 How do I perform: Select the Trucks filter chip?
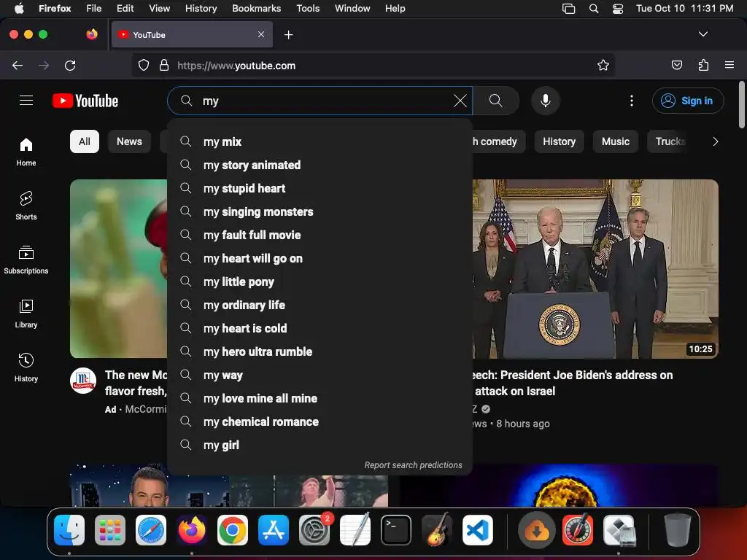[670, 141]
